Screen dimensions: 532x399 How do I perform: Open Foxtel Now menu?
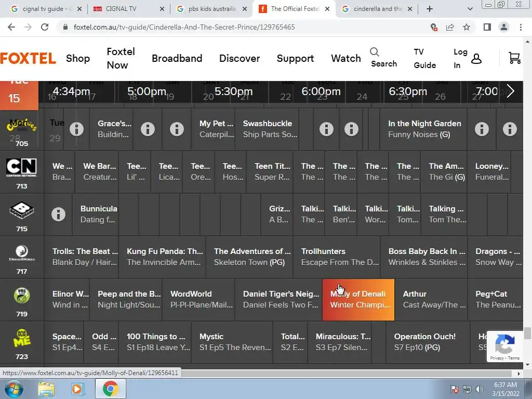121,58
